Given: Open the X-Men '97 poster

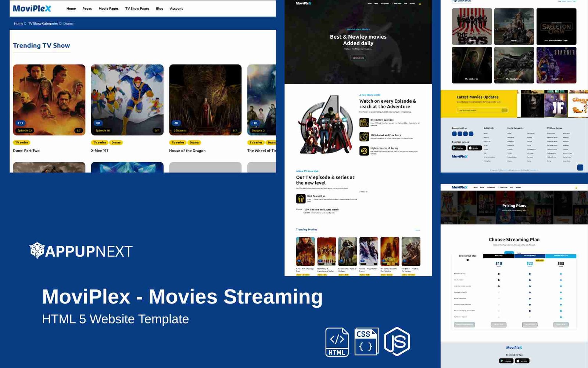Looking at the screenshot, I should 127,100.
